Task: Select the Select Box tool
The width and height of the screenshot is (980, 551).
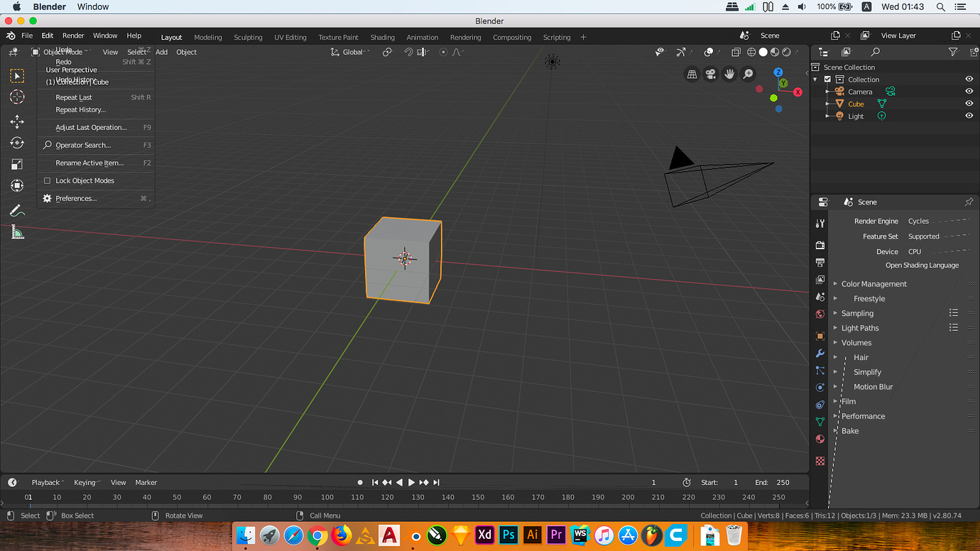Action: pos(17,75)
